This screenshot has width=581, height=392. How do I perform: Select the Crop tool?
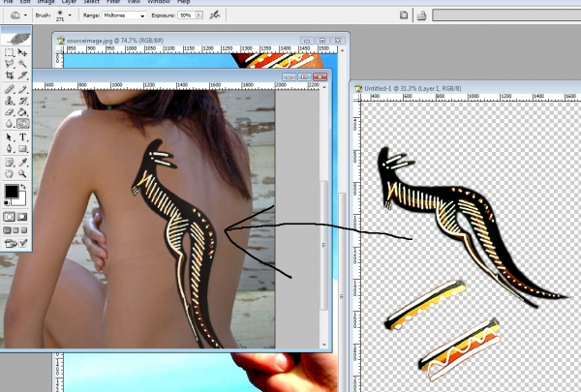pyautogui.click(x=10, y=75)
